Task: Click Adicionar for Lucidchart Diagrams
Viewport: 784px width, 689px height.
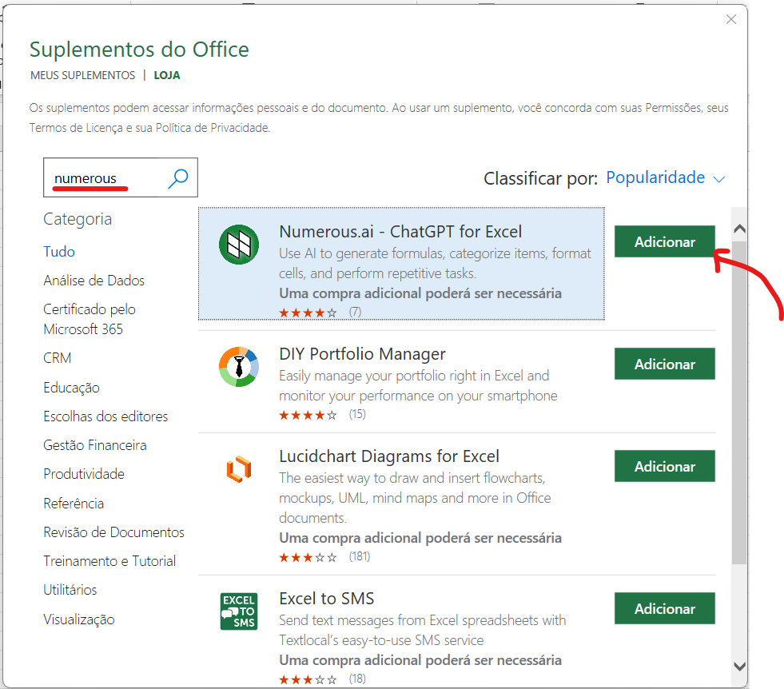Action: [664, 466]
